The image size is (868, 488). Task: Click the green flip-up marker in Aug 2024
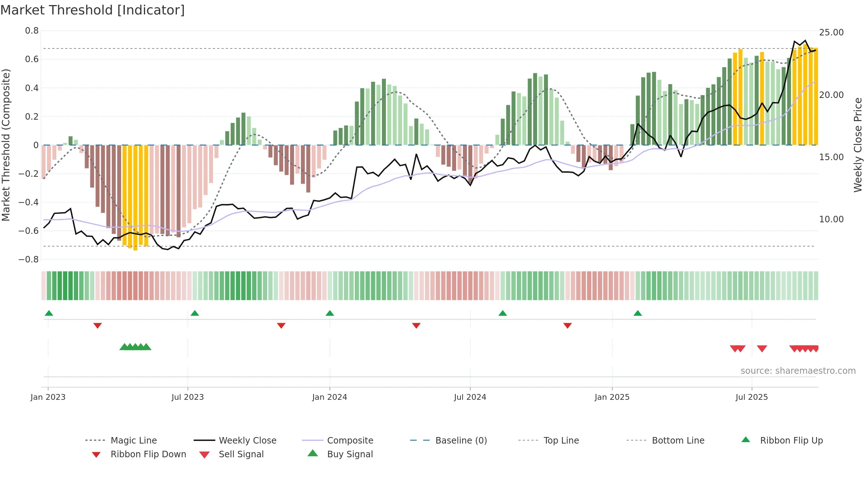pos(503,313)
